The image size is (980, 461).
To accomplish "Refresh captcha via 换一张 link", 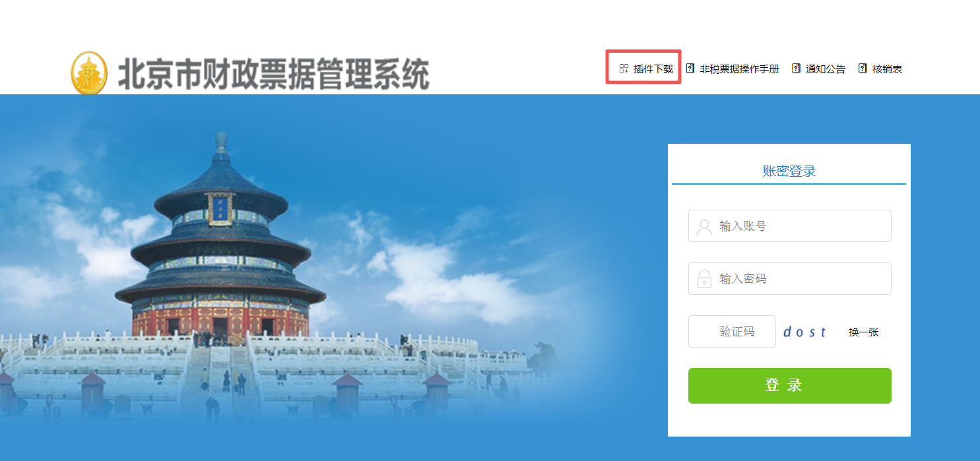I will click(x=864, y=332).
